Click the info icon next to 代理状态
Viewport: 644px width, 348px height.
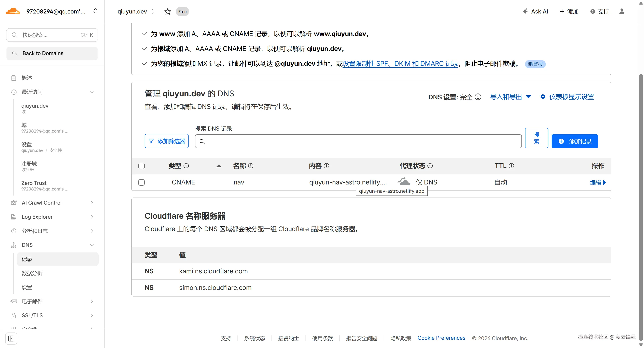(x=430, y=166)
